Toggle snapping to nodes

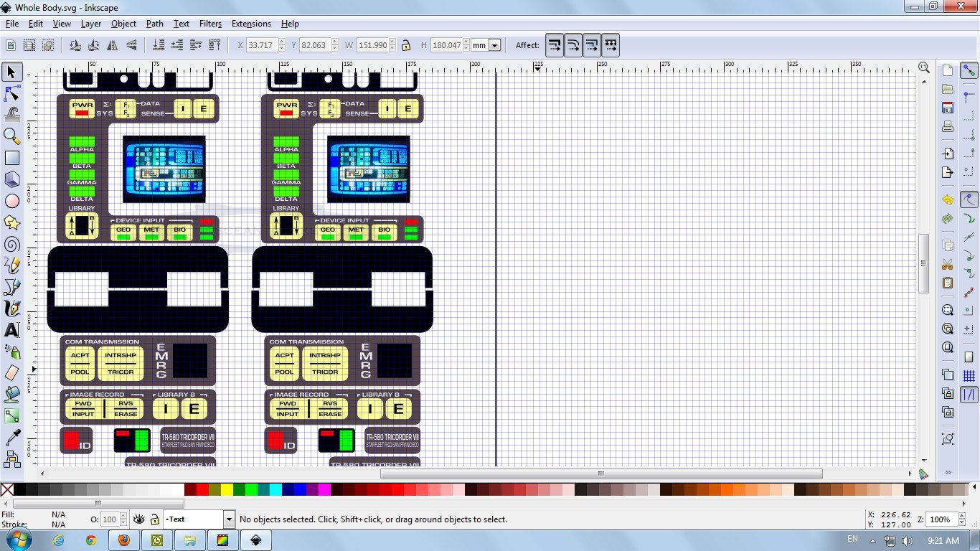969,199
